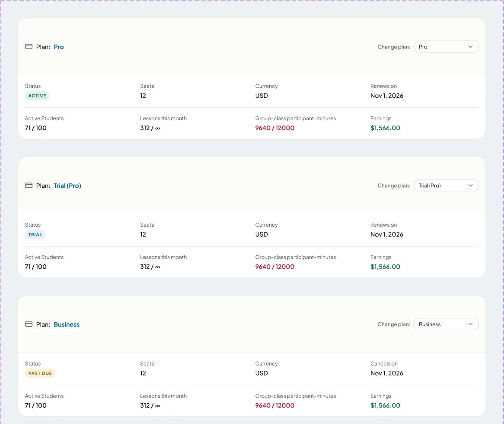Click Currency USD in Trial (Pro) card
This screenshot has height=424, width=504.
click(x=262, y=234)
